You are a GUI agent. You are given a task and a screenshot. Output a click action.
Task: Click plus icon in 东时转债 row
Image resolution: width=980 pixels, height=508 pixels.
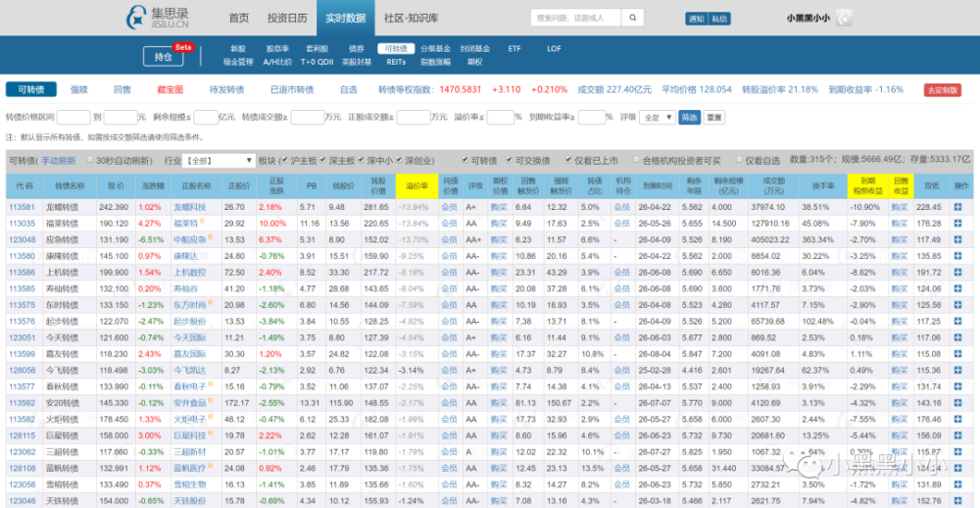[x=957, y=305]
